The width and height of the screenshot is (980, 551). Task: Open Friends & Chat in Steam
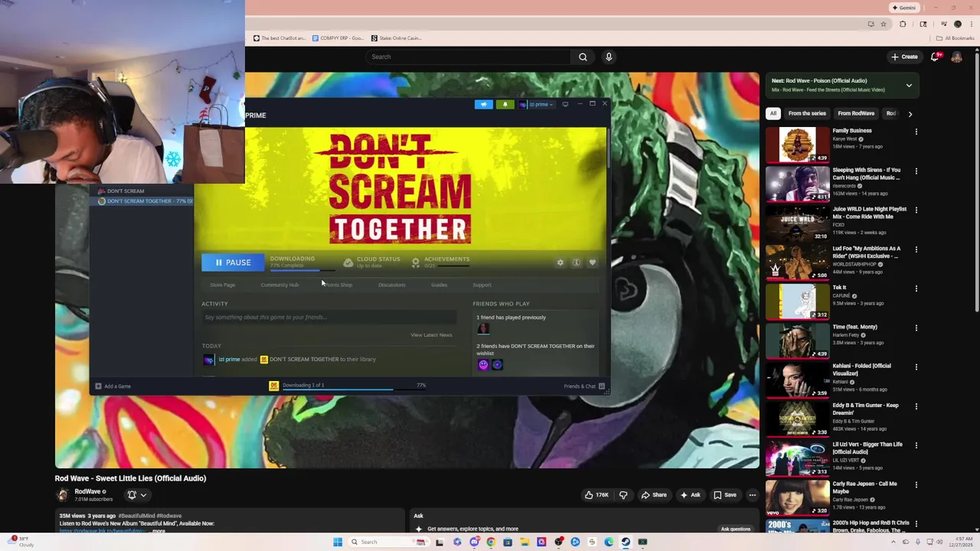click(584, 386)
